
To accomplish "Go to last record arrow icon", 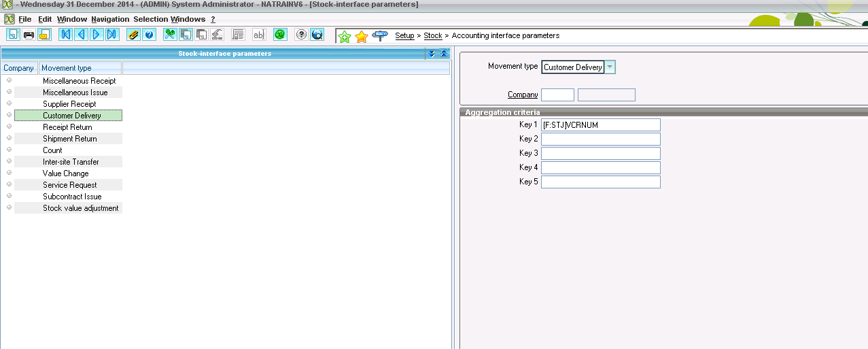I will pos(113,34).
